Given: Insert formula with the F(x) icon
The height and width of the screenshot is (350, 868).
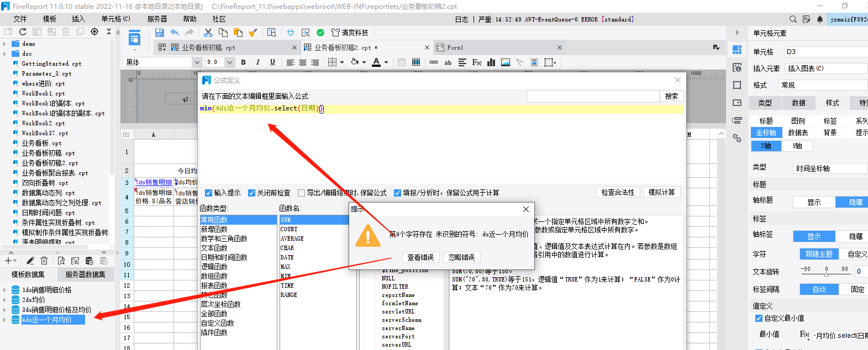Looking at the screenshot, I should pos(477,62).
